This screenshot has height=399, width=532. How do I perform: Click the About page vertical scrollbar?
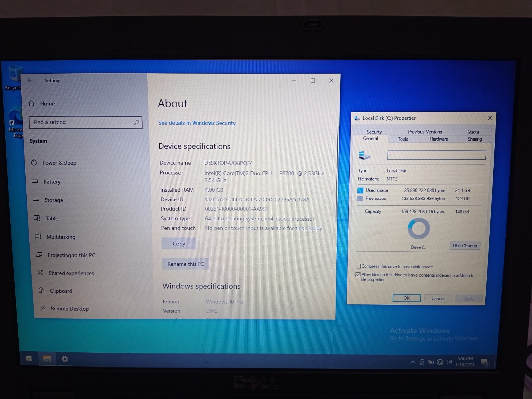coord(337,175)
